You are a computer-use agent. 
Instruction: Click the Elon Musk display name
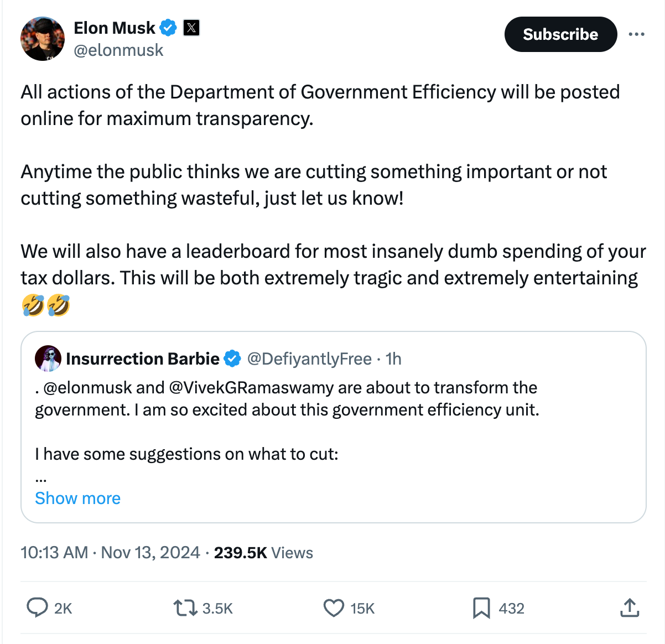(x=115, y=28)
